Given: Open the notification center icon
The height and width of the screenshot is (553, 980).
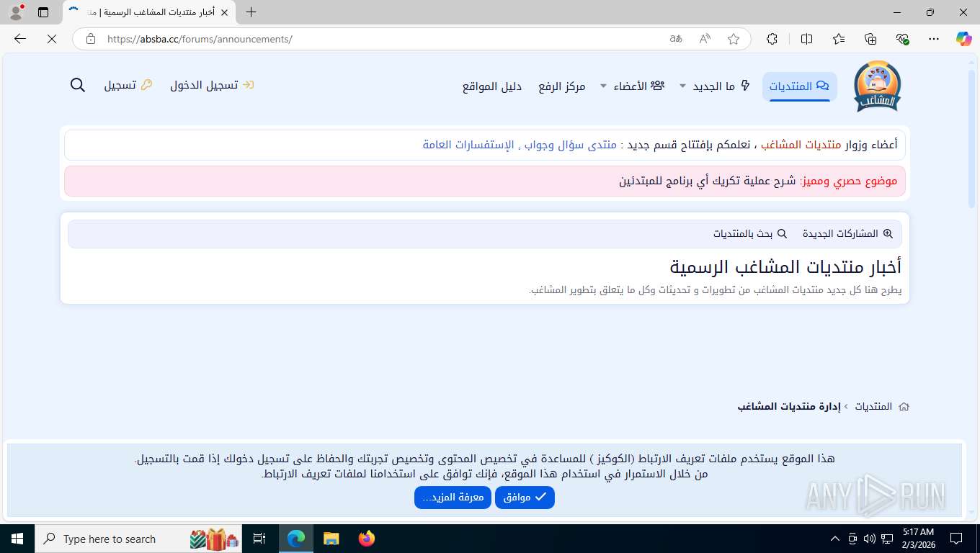Looking at the screenshot, I should [x=956, y=539].
